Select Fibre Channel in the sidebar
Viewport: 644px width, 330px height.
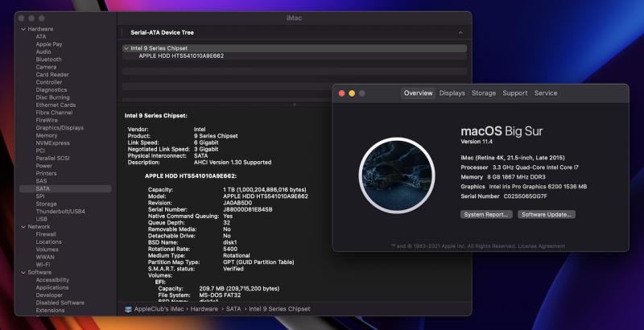point(54,113)
